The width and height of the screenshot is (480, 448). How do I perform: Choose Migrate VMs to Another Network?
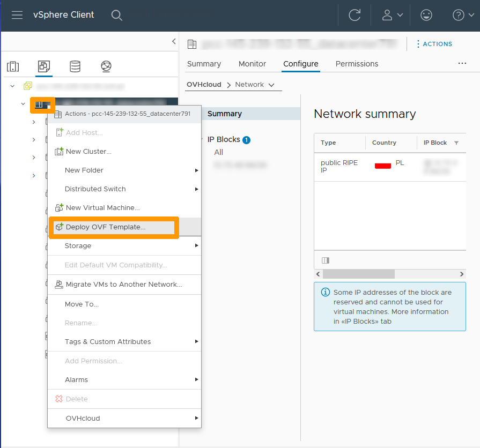pos(124,285)
